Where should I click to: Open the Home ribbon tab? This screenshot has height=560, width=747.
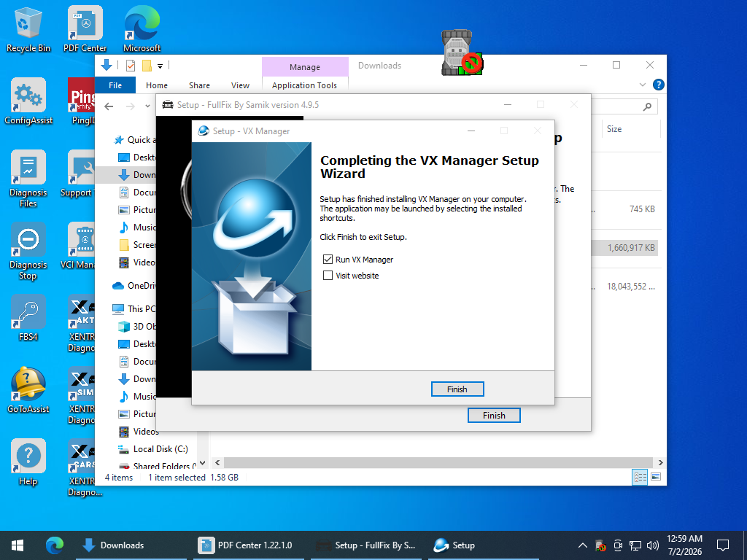tap(157, 85)
